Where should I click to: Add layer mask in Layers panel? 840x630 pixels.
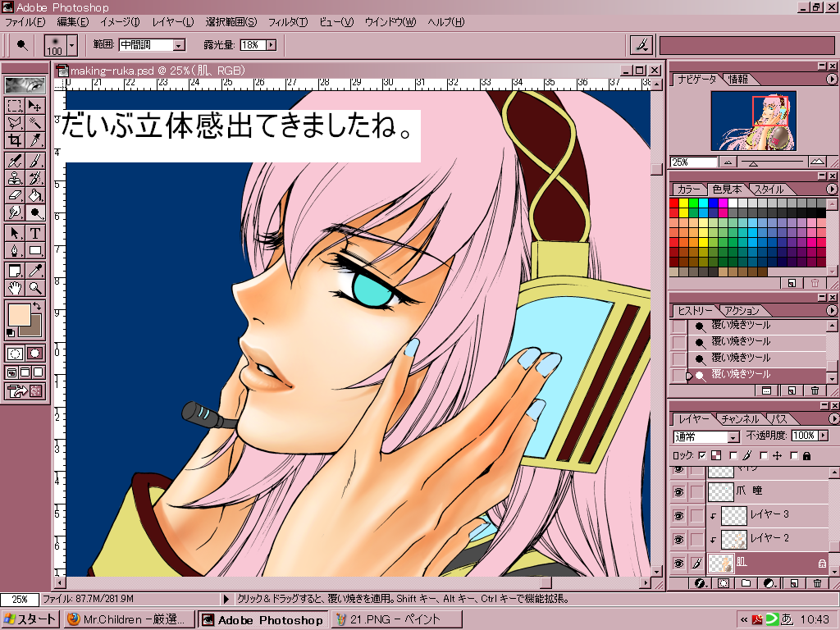pyautogui.click(x=723, y=583)
